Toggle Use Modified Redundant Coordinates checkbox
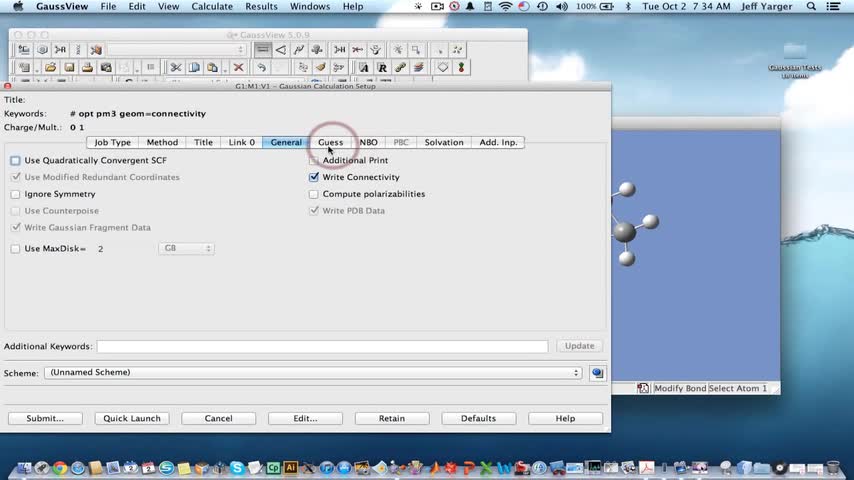Viewport: 854px width, 480px height. pos(15,177)
